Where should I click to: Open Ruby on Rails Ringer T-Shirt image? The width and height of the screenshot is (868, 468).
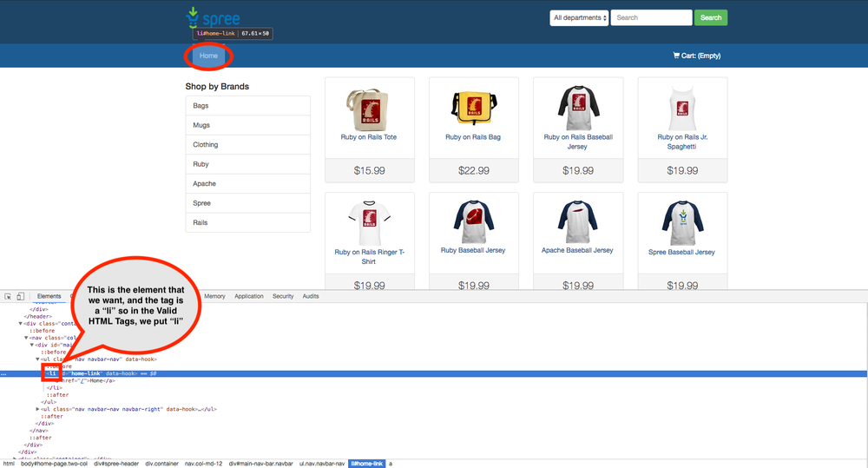point(369,222)
